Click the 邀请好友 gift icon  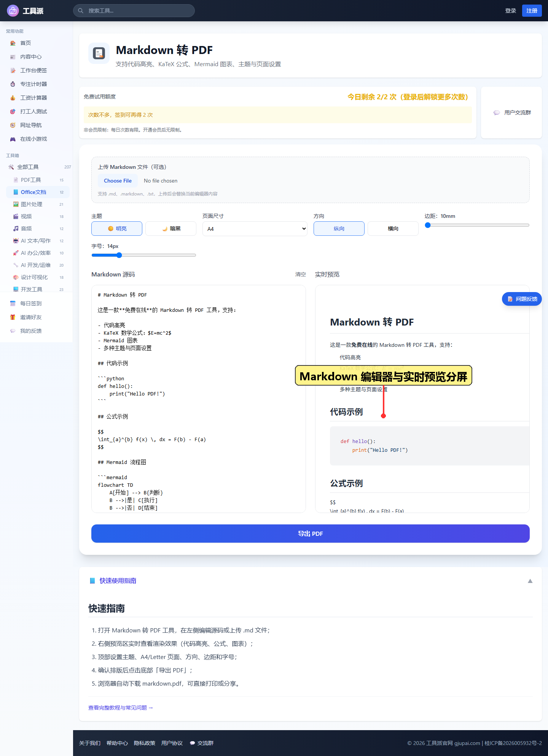coord(13,317)
